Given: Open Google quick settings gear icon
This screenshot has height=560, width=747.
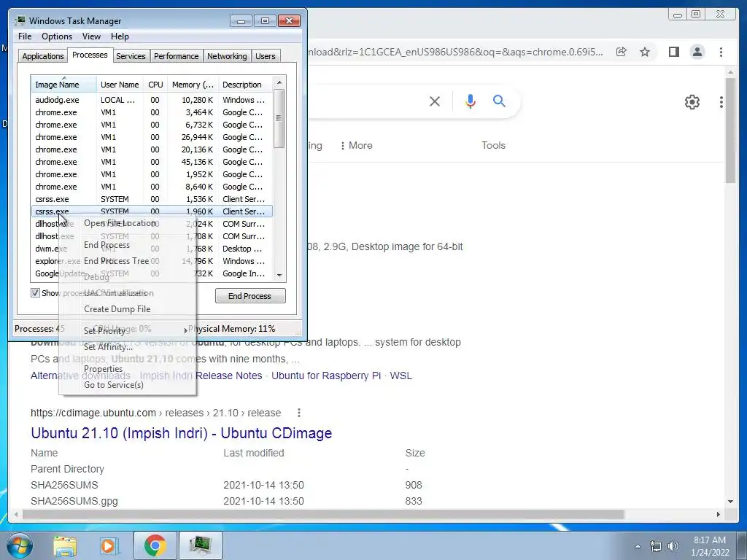Looking at the screenshot, I should pyautogui.click(x=692, y=102).
